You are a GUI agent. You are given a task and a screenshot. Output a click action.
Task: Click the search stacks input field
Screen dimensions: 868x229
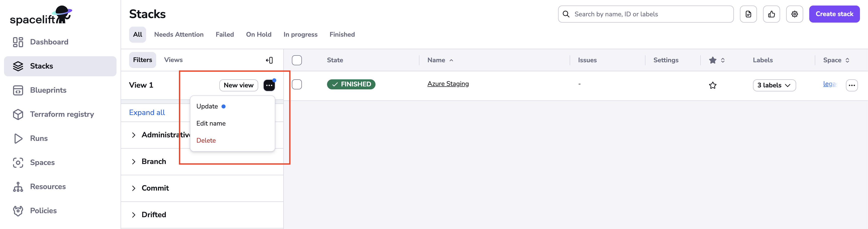point(645,14)
